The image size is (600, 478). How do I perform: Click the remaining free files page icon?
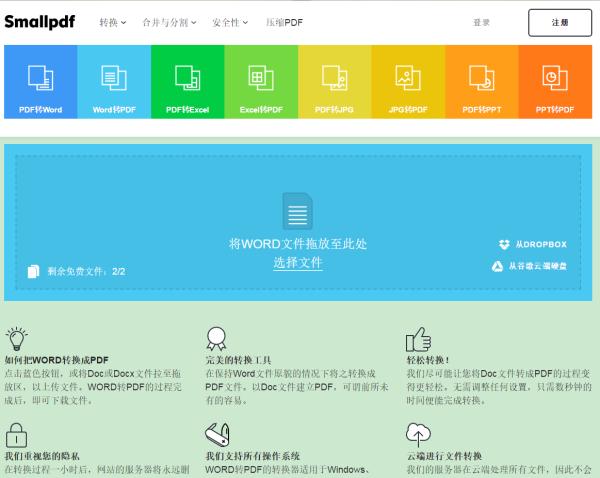33,271
